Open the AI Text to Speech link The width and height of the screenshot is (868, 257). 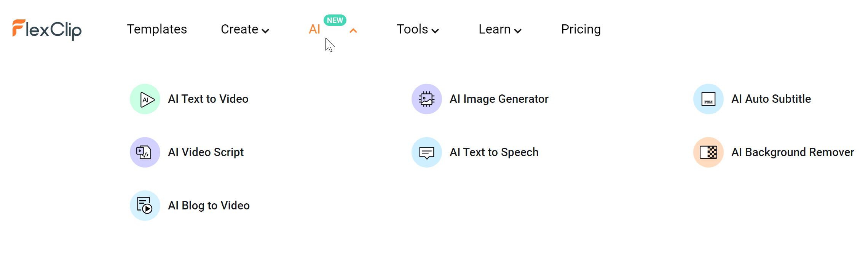pos(494,152)
